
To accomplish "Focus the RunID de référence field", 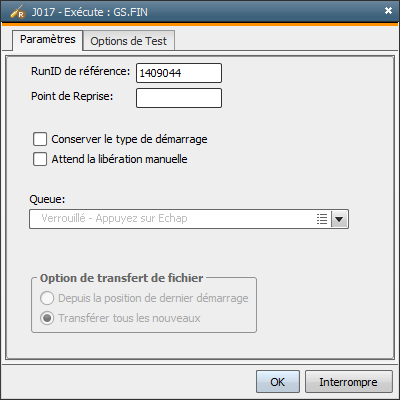I will pyautogui.click(x=179, y=73).
